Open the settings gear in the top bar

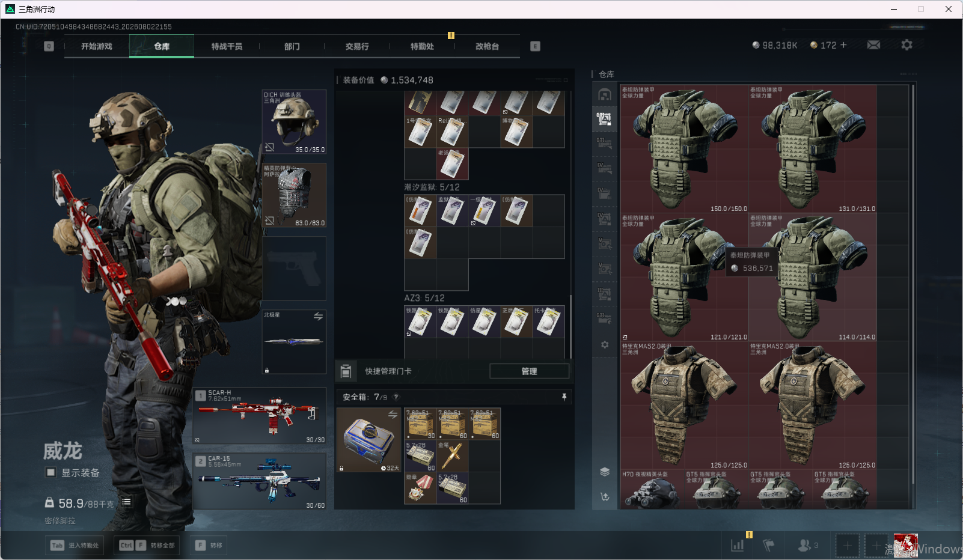point(906,45)
